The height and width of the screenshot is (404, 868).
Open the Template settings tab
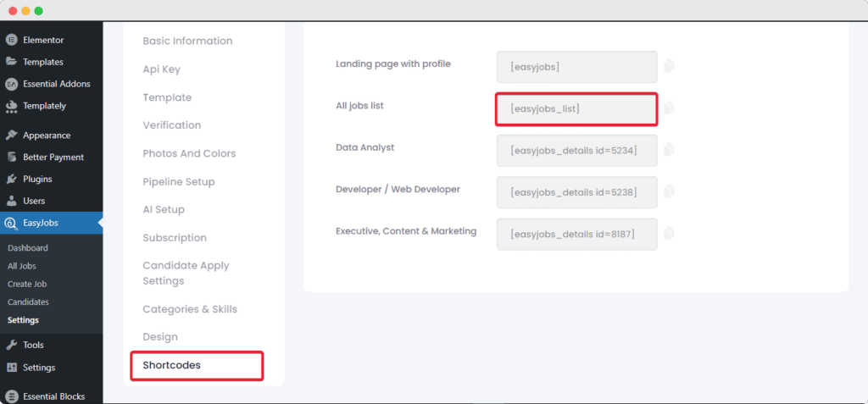click(167, 97)
